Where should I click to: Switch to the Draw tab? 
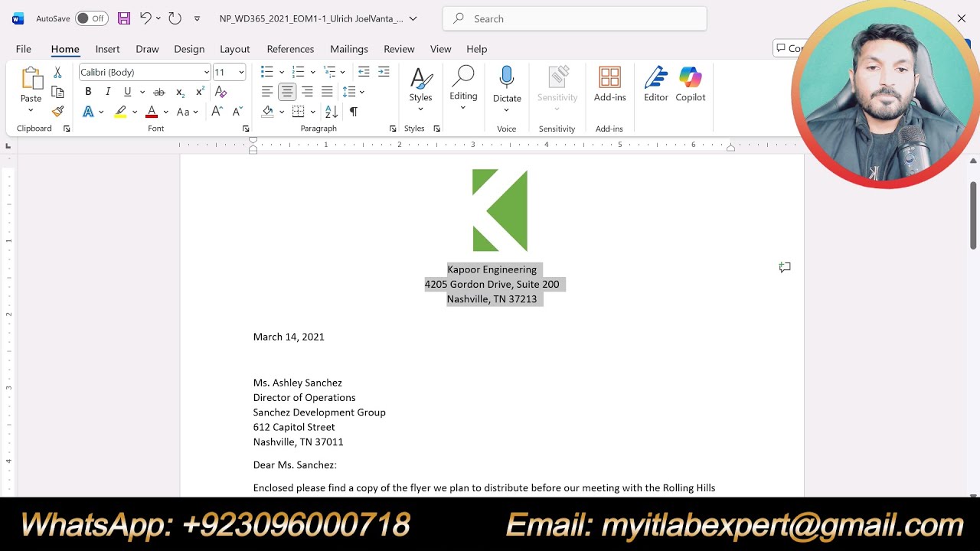(x=147, y=49)
